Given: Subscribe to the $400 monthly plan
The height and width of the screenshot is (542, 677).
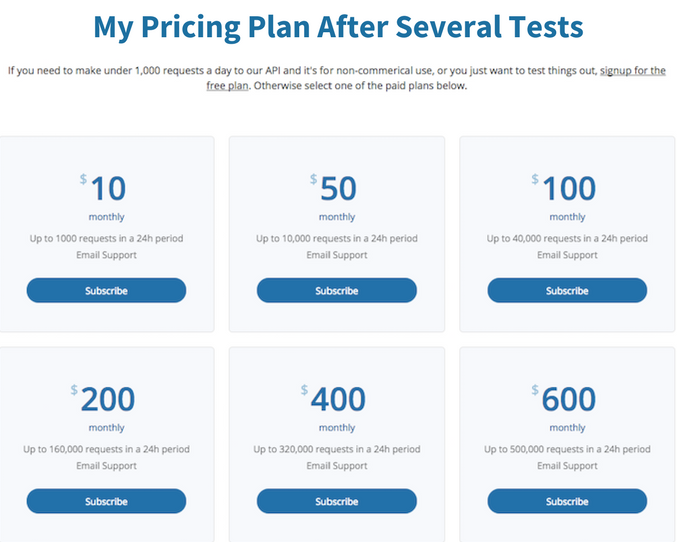Looking at the screenshot, I should 336,501.
